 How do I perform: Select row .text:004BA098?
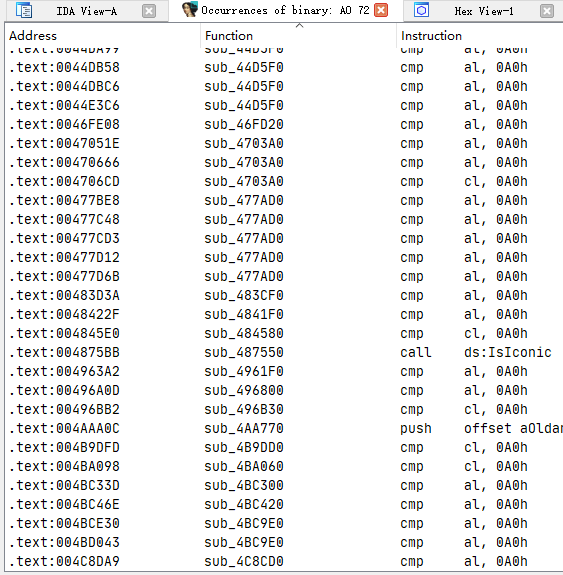click(x=284, y=467)
